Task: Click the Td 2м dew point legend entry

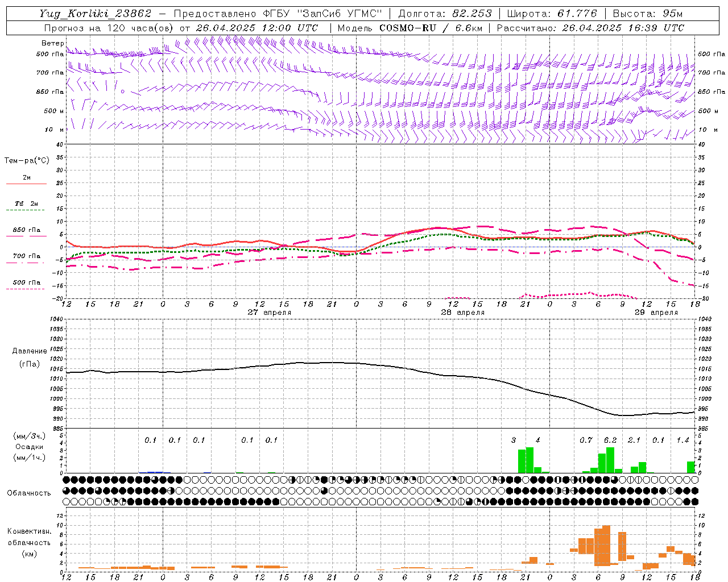Action: 26,203
